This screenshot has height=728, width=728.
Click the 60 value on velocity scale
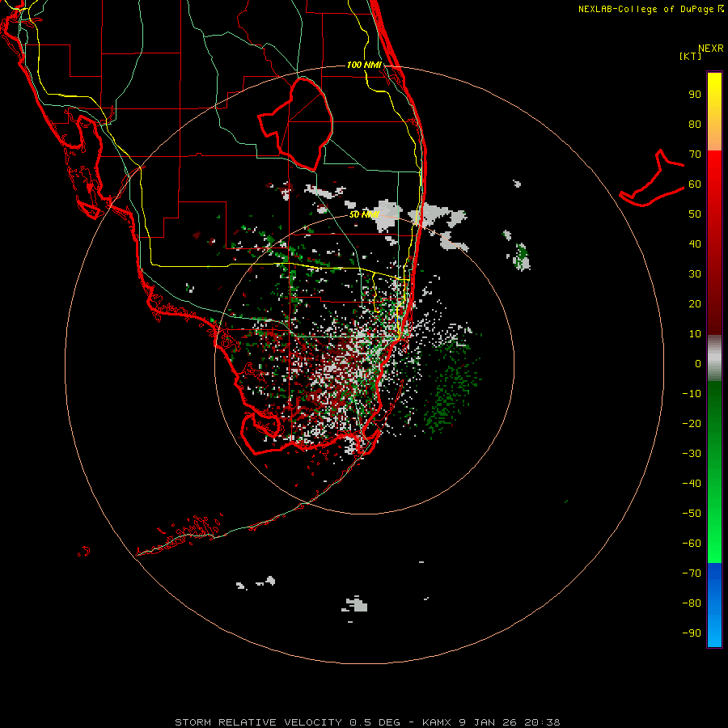click(x=695, y=184)
